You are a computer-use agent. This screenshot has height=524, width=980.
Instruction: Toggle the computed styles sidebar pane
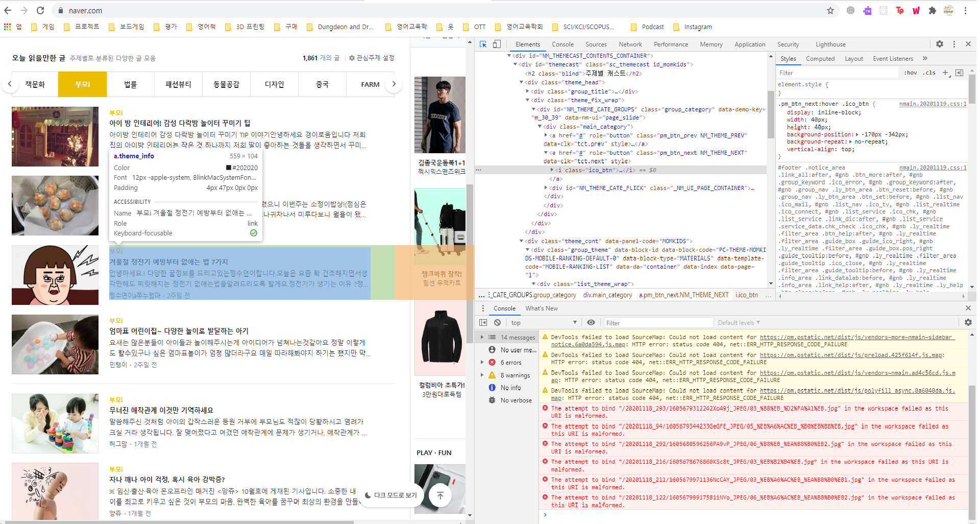pyautogui.click(x=960, y=73)
